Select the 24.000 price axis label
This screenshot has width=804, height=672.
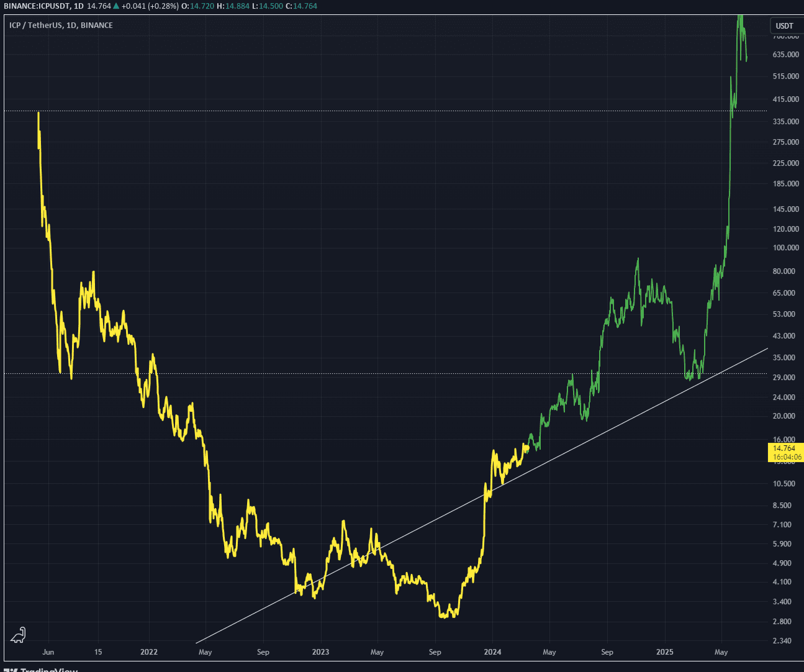click(784, 397)
